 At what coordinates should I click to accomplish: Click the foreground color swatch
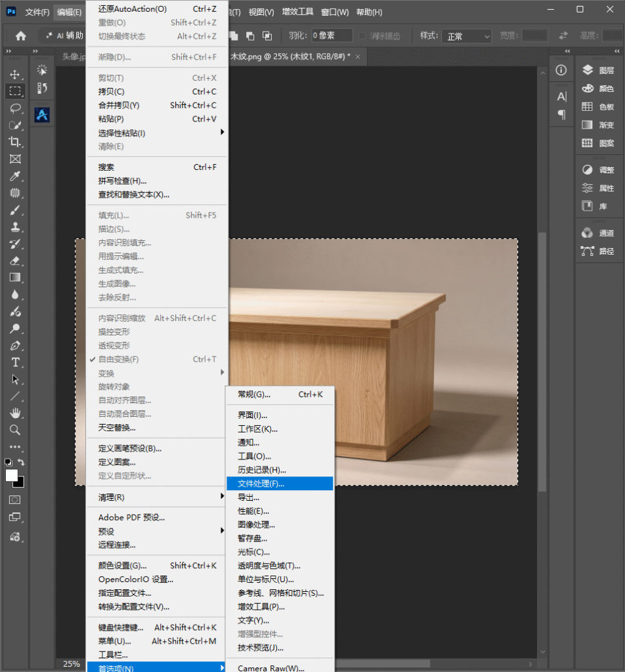[12, 475]
